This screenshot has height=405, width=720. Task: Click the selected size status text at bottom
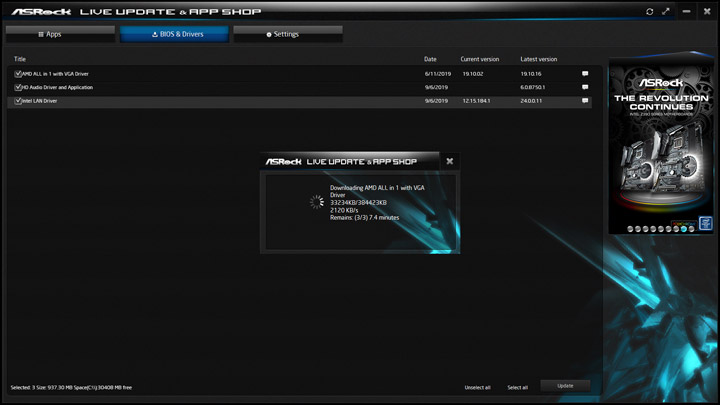coord(71,388)
